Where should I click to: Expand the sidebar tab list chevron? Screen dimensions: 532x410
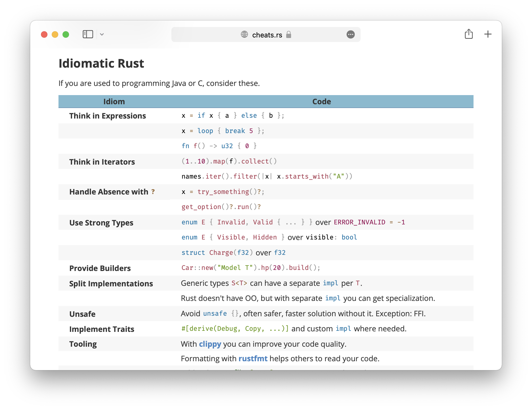(x=102, y=34)
